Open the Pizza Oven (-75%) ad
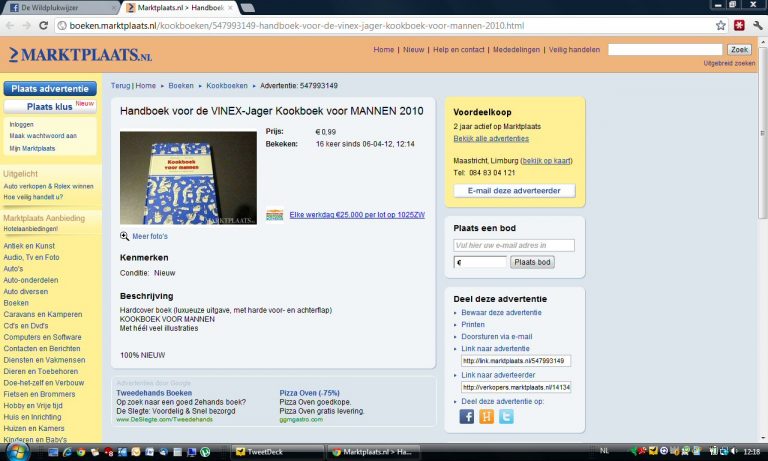Screen dimensions: 768x461 310,393
